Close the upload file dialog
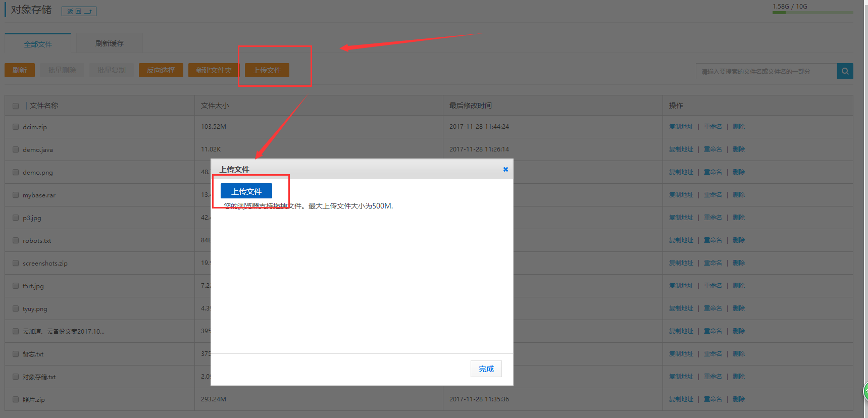The image size is (868, 418). coord(505,170)
